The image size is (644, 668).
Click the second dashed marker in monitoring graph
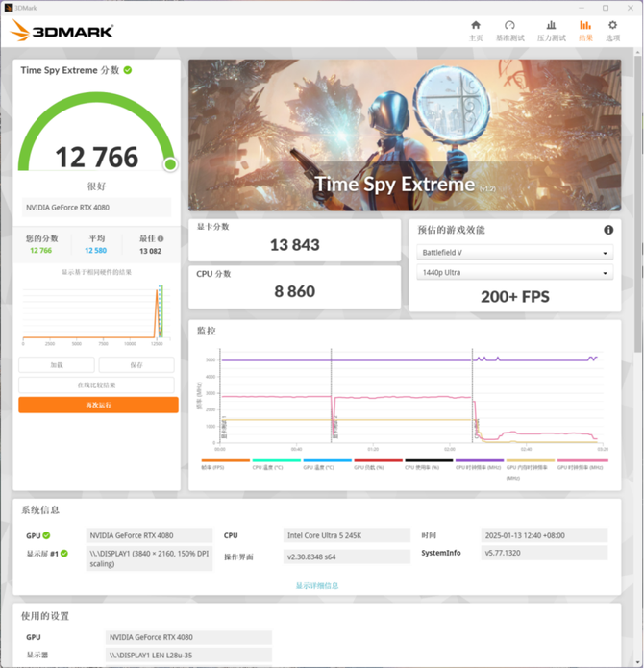coord(331,395)
